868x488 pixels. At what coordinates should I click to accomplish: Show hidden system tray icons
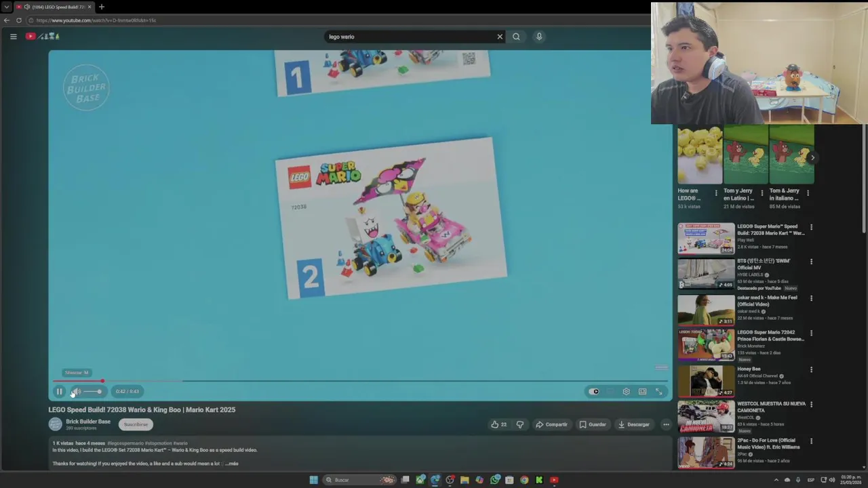[776, 480]
